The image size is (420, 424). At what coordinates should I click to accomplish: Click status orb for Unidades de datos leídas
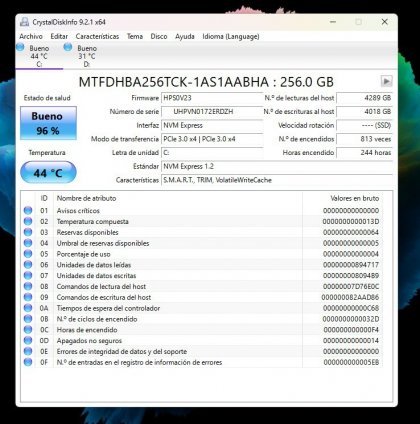coord(28,265)
